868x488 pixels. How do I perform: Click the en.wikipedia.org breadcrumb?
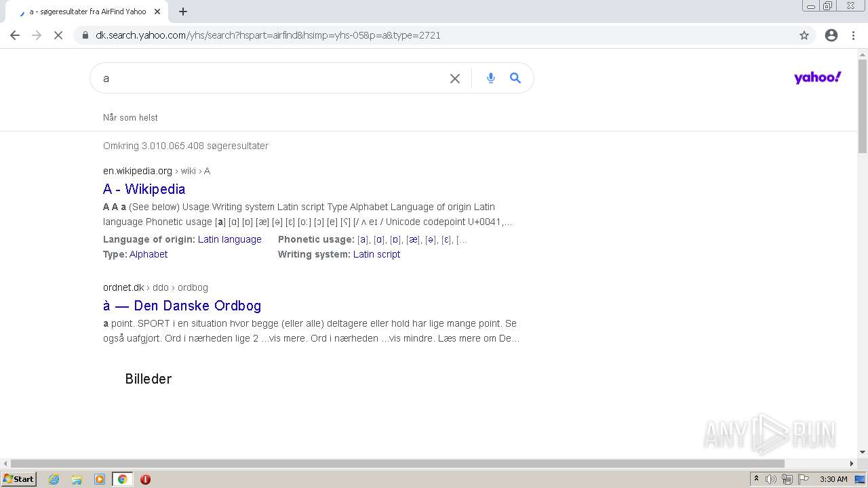[138, 171]
